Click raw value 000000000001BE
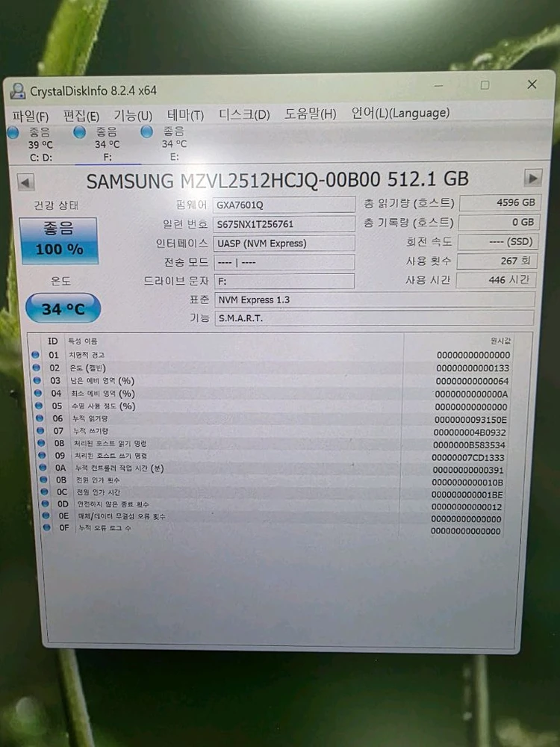The width and height of the screenshot is (560, 747). click(467, 495)
